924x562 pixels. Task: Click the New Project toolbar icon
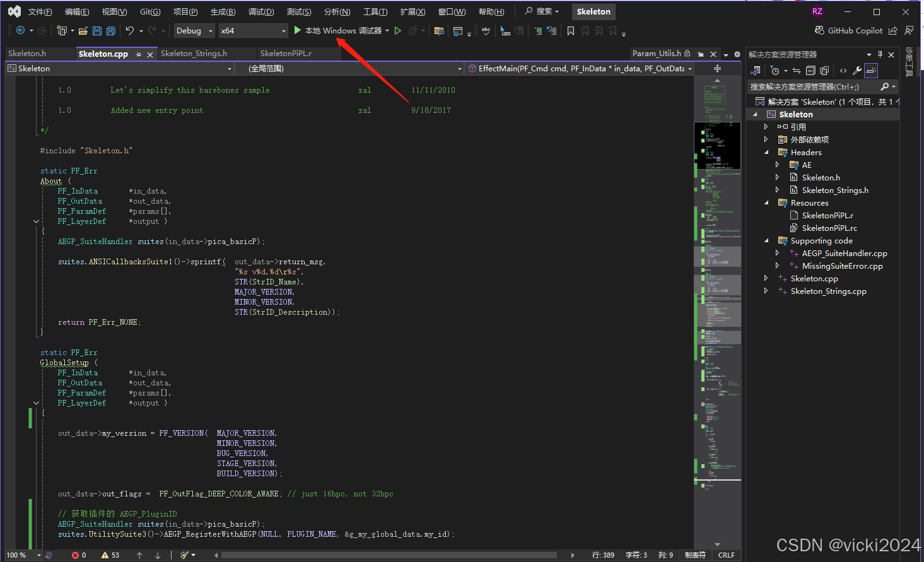(62, 30)
